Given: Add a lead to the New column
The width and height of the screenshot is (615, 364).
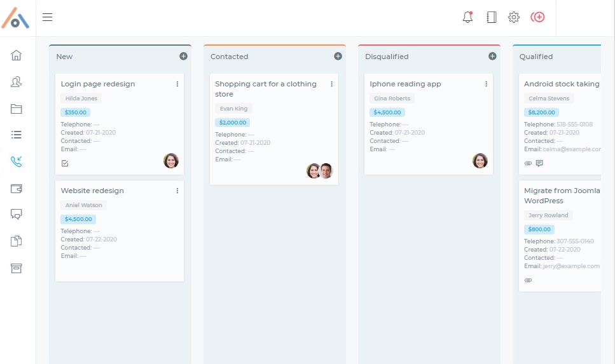Looking at the screenshot, I should (184, 57).
